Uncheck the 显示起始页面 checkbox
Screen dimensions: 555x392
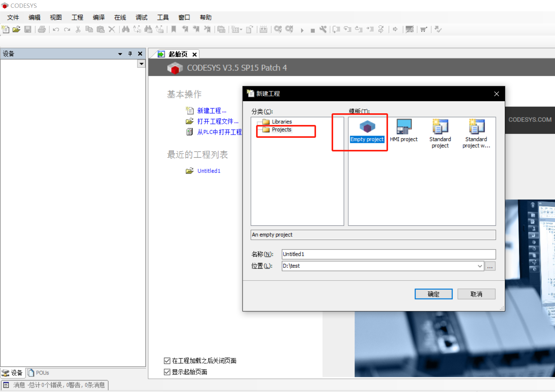(x=167, y=372)
